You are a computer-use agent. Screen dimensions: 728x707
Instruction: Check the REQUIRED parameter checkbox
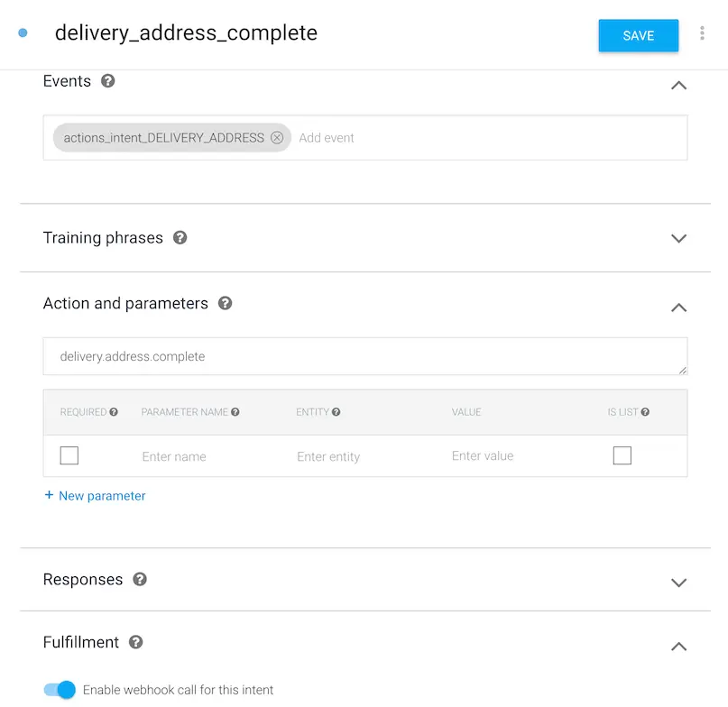pyautogui.click(x=69, y=455)
